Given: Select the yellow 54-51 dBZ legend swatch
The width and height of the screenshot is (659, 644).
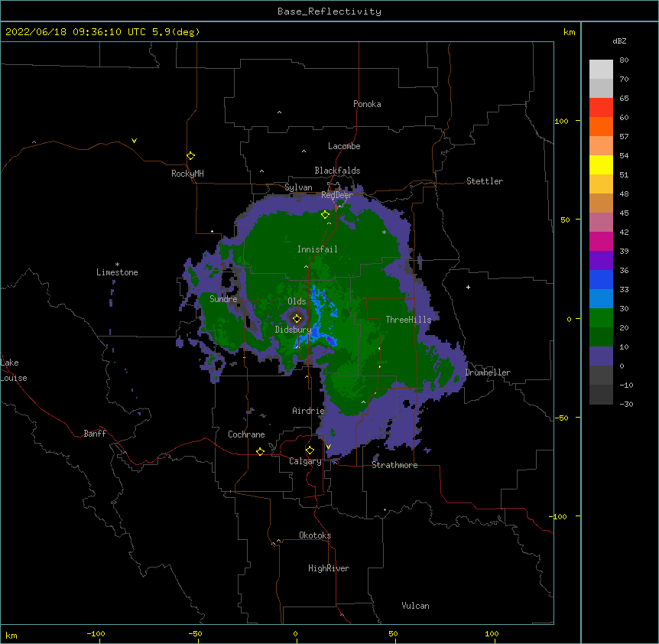Looking at the screenshot, I should [x=601, y=164].
